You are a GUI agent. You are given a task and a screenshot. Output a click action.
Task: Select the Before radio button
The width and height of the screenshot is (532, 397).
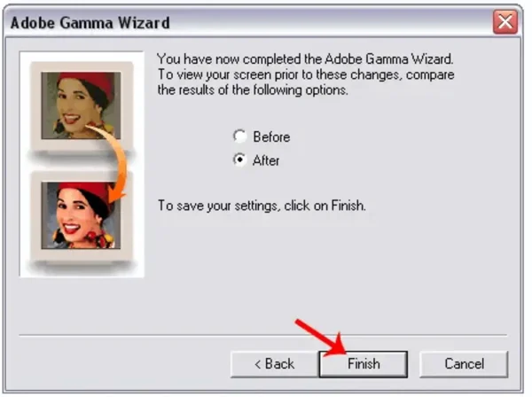point(240,136)
